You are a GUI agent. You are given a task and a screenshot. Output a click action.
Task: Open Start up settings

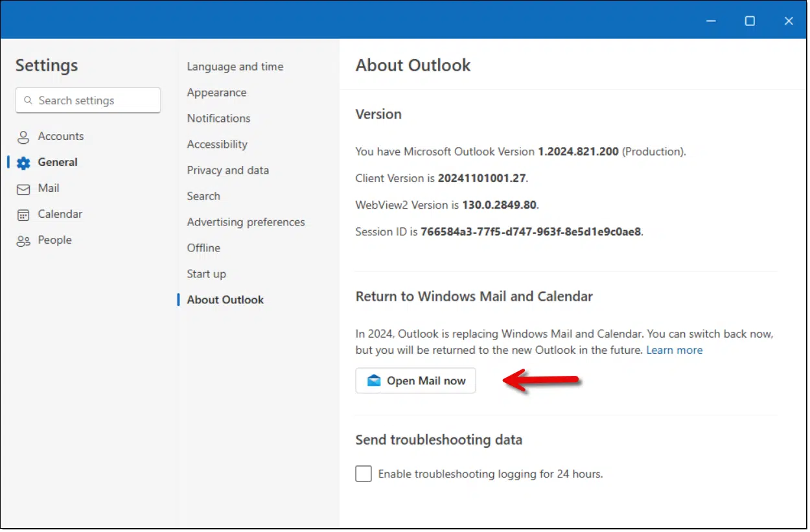pos(206,273)
